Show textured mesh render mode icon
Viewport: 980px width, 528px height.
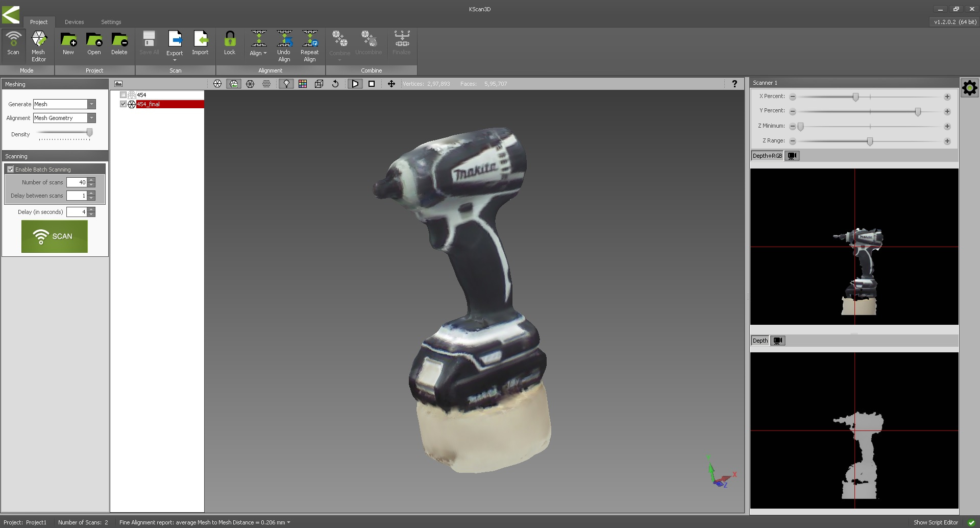(234, 84)
